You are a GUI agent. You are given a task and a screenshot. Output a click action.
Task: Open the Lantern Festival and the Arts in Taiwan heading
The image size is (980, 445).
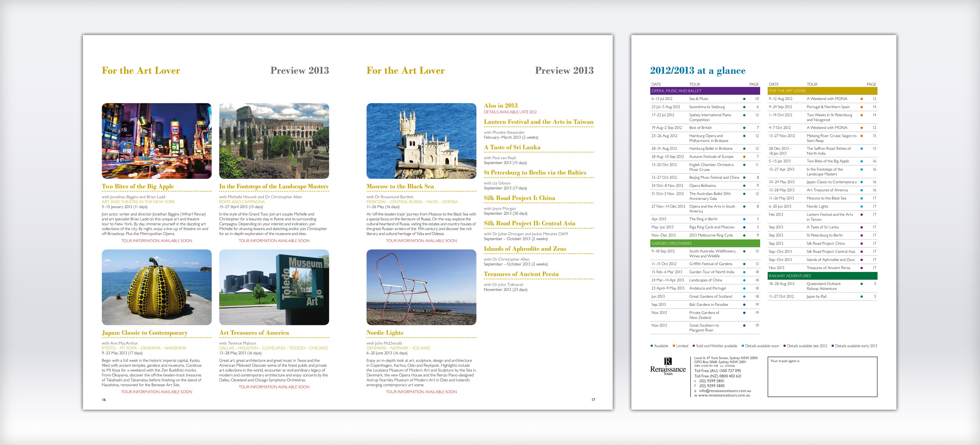[x=538, y=122]
